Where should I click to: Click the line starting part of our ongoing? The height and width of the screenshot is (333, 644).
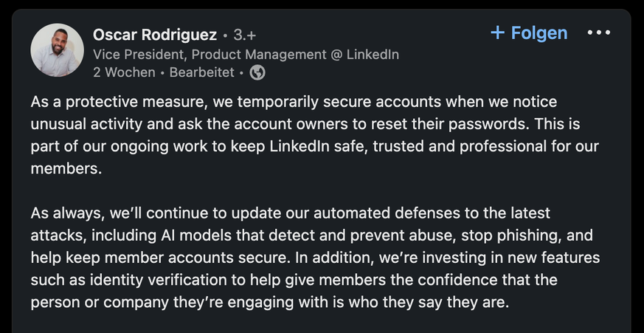pyautogui.click(x=314, y=146)
